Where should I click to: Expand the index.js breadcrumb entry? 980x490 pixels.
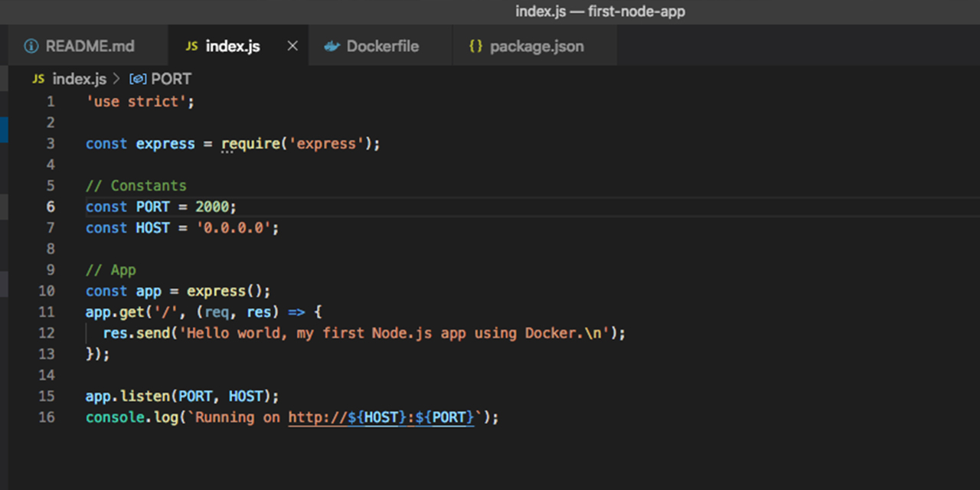click(79, 79)
